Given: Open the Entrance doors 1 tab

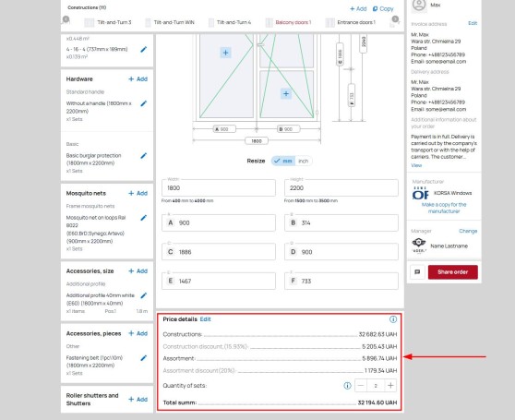Looking at the screenshot, I should (351, 22).
